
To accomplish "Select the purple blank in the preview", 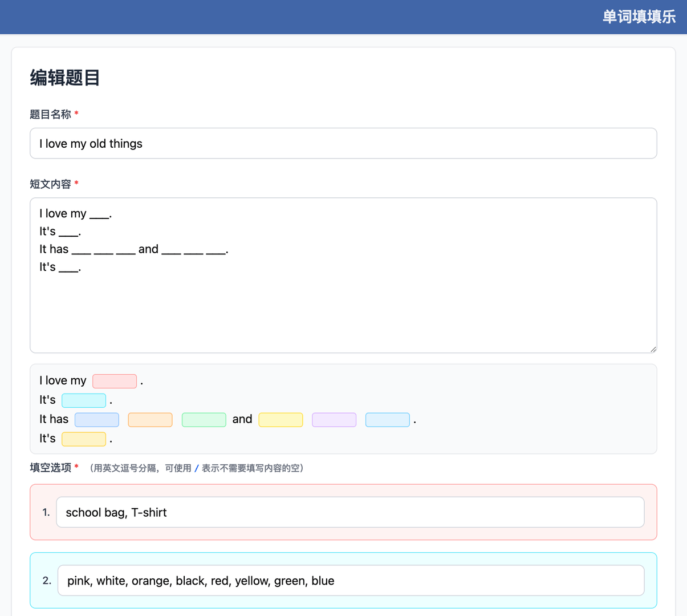I will [x=334, y=420].
